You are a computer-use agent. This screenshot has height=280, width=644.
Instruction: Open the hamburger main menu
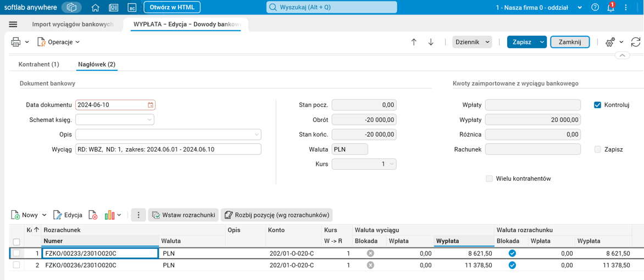point(13,24)
